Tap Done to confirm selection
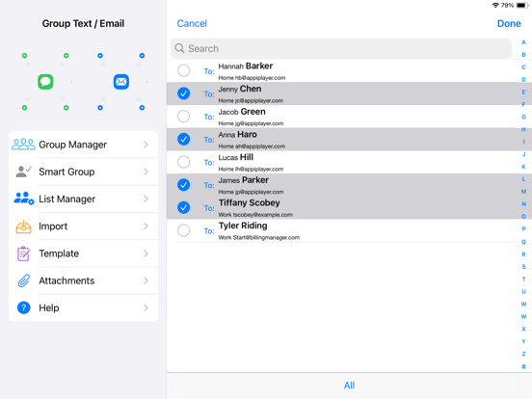 (509, 23)
